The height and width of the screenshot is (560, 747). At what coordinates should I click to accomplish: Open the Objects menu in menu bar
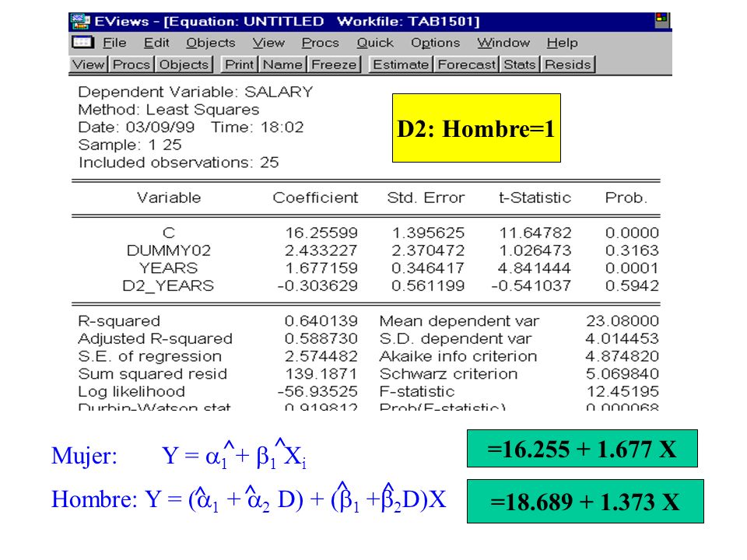tap(211, 43)
